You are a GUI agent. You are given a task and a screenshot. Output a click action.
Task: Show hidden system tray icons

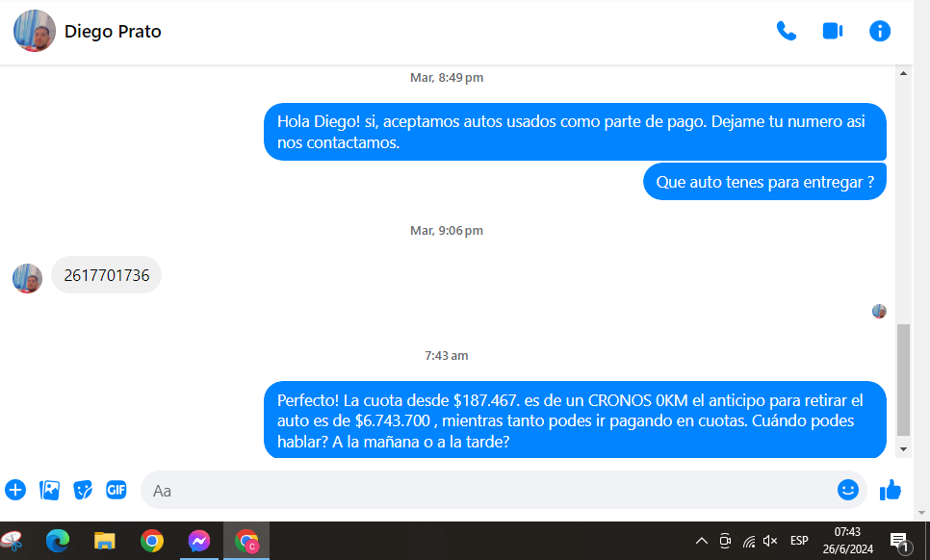tap(702, 541)
